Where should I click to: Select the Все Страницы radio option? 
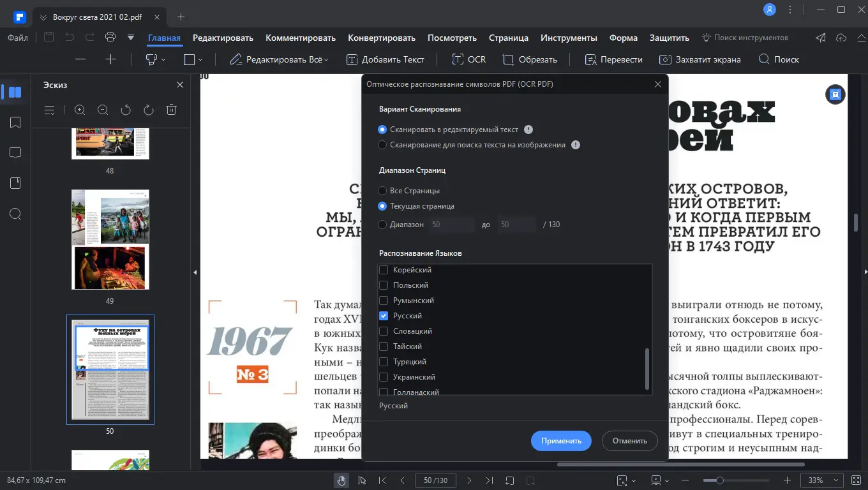382,190
